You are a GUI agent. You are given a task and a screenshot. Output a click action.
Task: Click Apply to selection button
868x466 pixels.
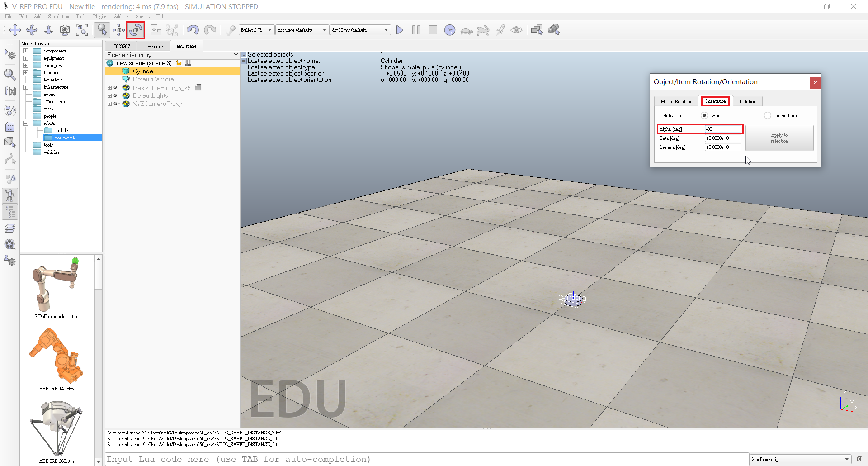point(779,138)
